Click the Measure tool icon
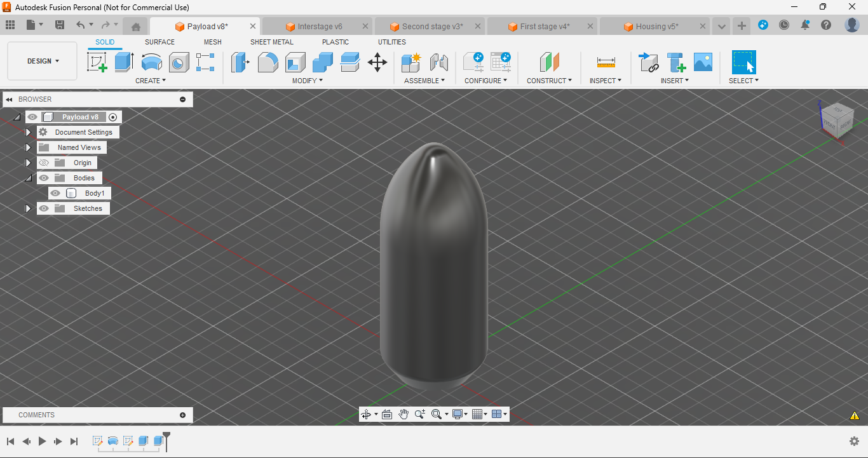Screen dimensions: 868x458 606,62
